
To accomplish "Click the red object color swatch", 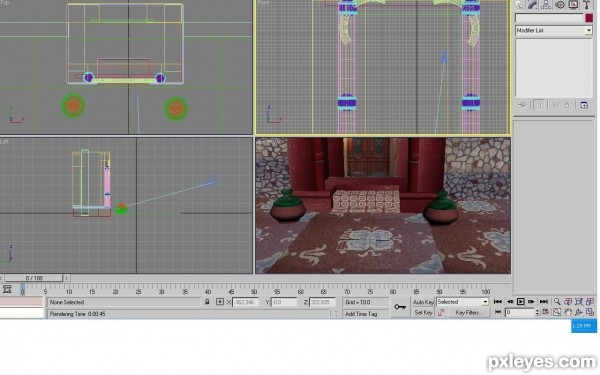I will point(589,18).
